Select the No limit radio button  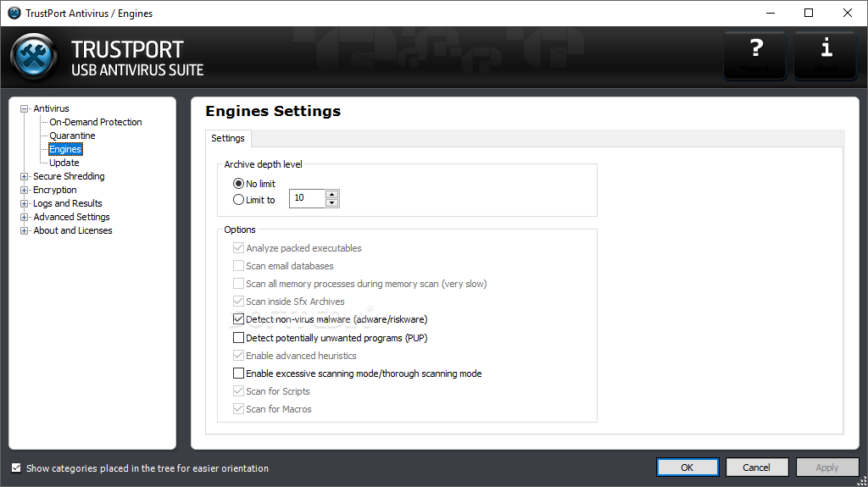tap(238, 183)
